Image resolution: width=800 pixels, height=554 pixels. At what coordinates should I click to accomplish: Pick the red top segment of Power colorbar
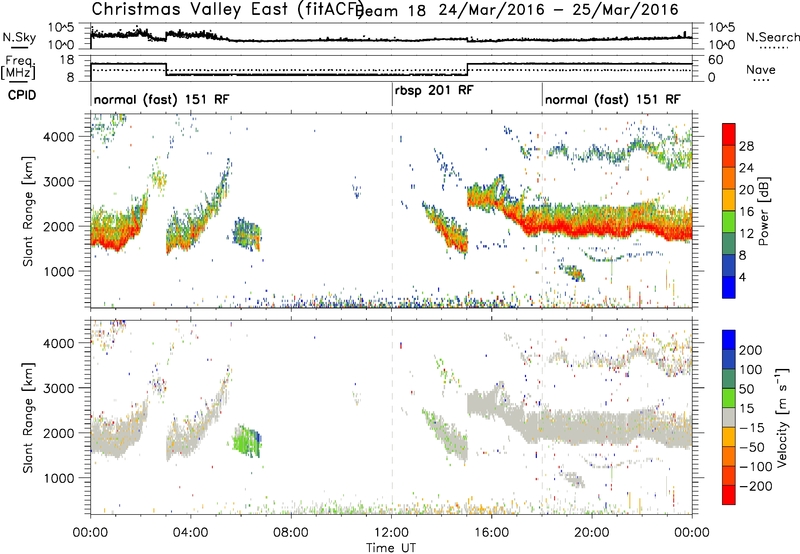click(x=729, y=135)
